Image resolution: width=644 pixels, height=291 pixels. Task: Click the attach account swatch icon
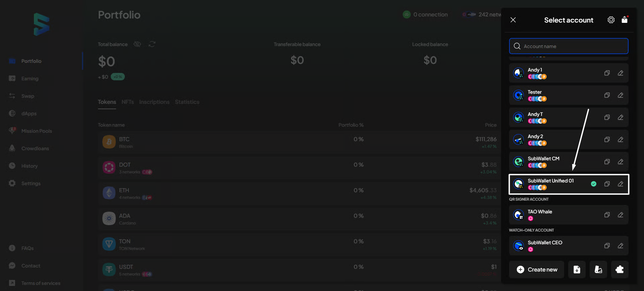pos(598,269)
